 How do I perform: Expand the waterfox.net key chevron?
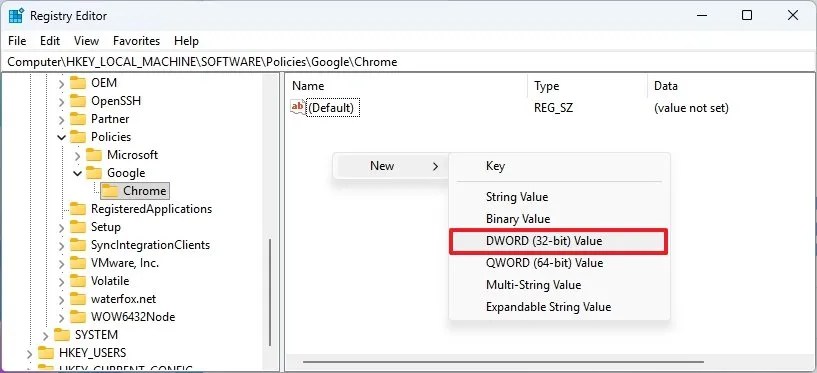point(61,300)
